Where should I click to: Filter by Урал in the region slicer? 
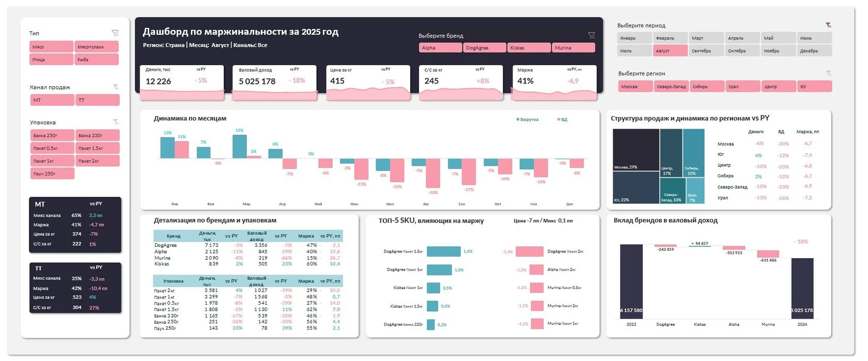pos(742,86)
